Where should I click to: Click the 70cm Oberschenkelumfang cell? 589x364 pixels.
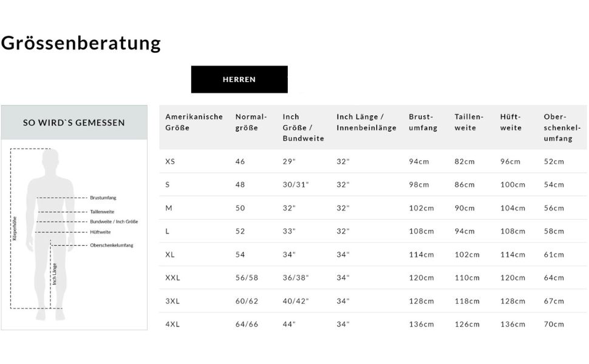click(x=554, y=325)
